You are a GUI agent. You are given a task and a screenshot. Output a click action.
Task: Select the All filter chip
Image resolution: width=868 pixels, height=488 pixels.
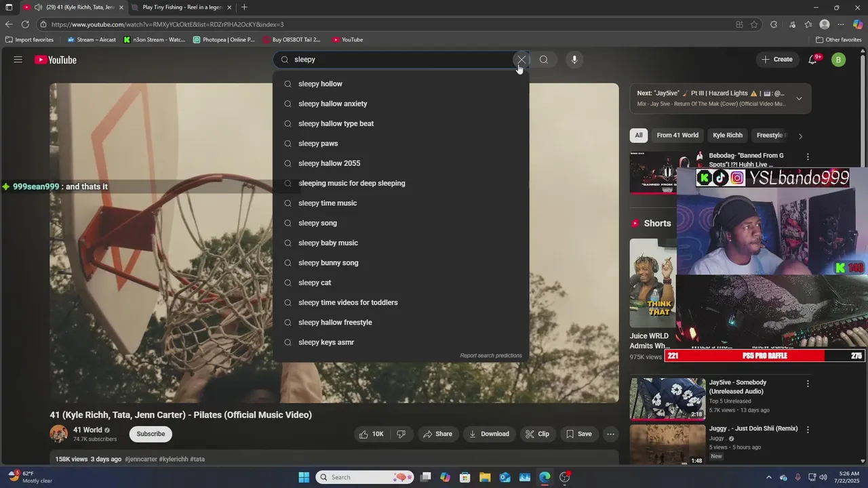click(x=639, y=135)
